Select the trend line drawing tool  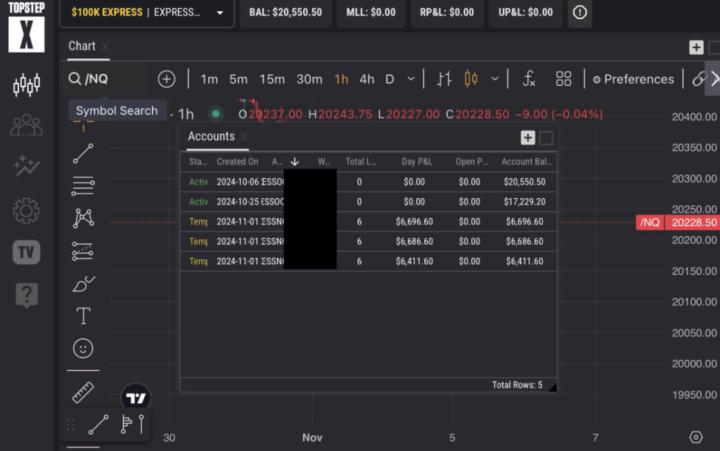(x=83, y=153)
